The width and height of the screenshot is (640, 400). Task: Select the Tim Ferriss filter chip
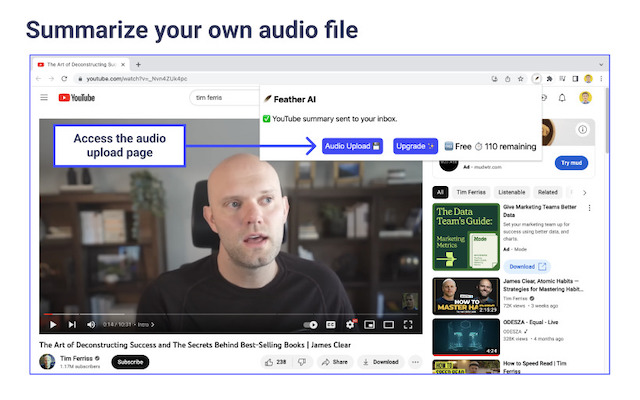(x=471, y=192)
